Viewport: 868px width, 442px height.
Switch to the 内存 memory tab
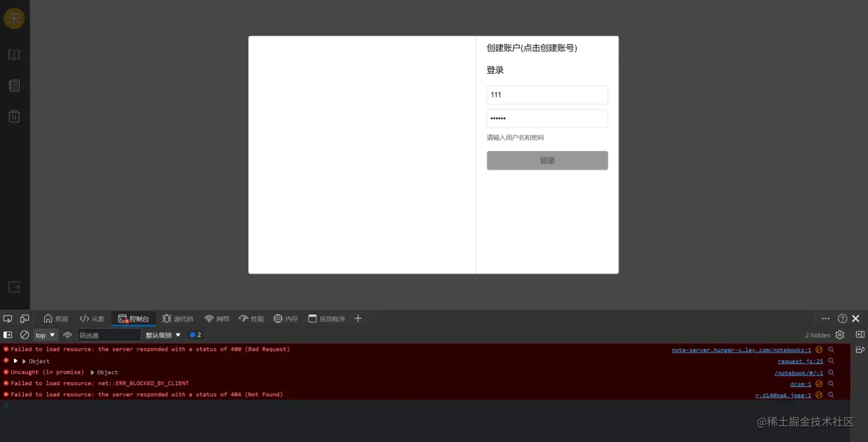286,319
